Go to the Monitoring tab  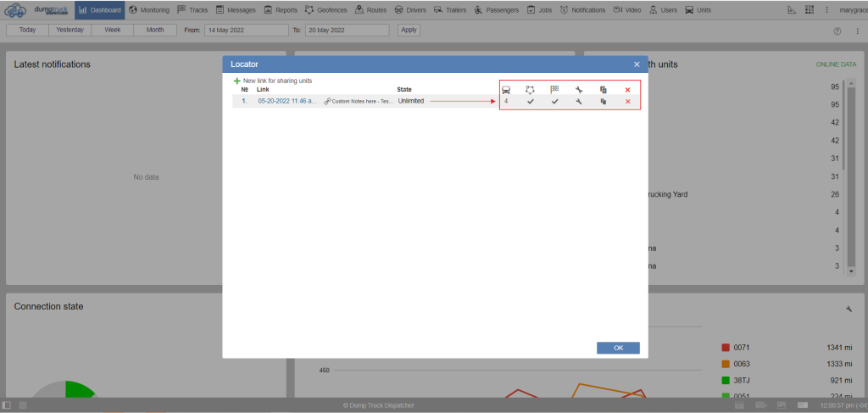149,10
